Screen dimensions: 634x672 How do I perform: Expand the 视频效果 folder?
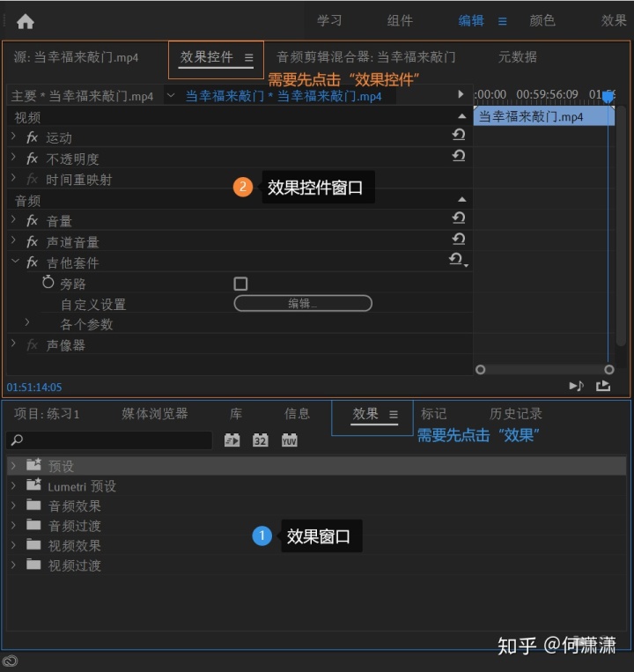point(14,545)
